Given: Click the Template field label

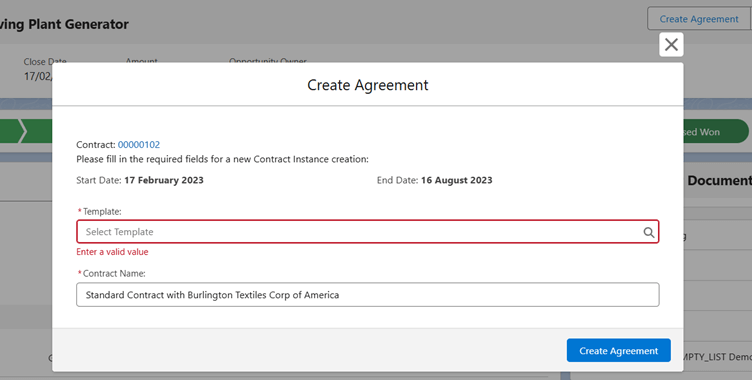Looking at the screenshot, I should (102, 212).
